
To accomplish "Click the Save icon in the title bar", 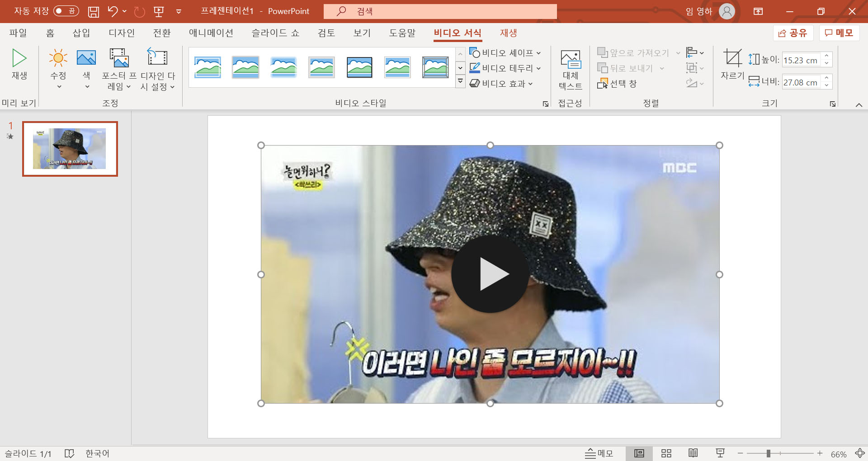I will coord(93,11).
